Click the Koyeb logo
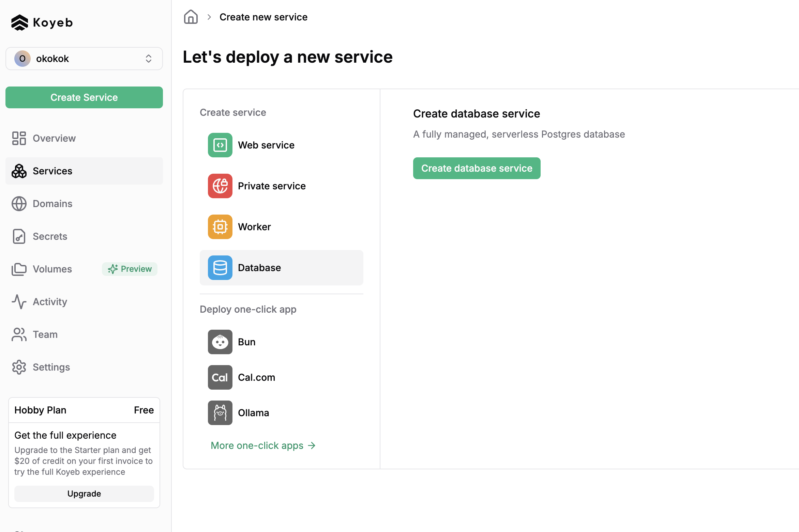 [x=42, y=22]
